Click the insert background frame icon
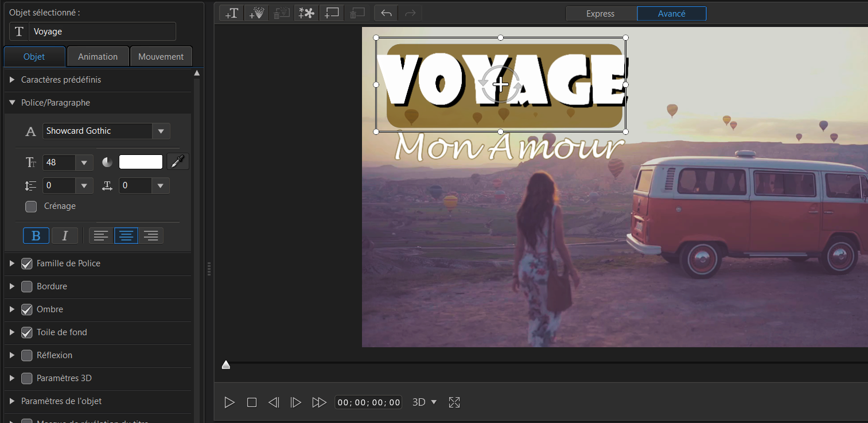This screenshot has height=423, width=868. coord(332,13)
